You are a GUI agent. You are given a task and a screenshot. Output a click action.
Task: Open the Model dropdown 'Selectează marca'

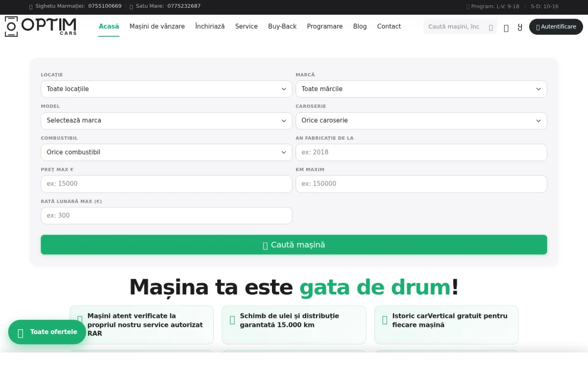(167, 121)
